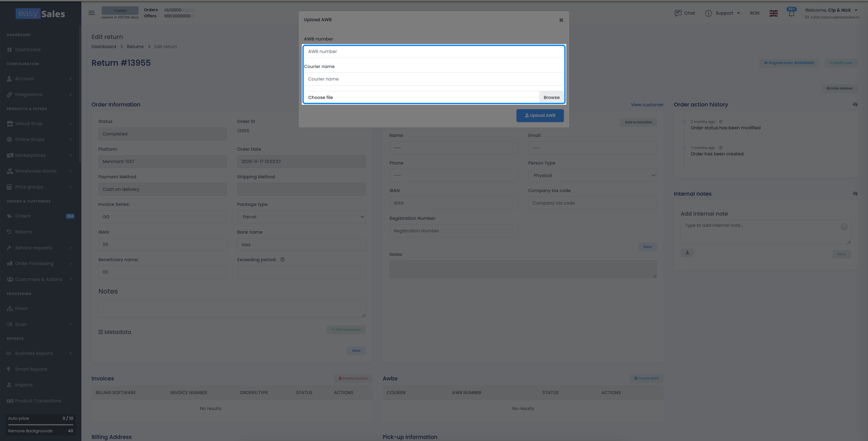Expand the Scan chevron
Viewport: 868px width, 441px height.
[x=70, y=324]
